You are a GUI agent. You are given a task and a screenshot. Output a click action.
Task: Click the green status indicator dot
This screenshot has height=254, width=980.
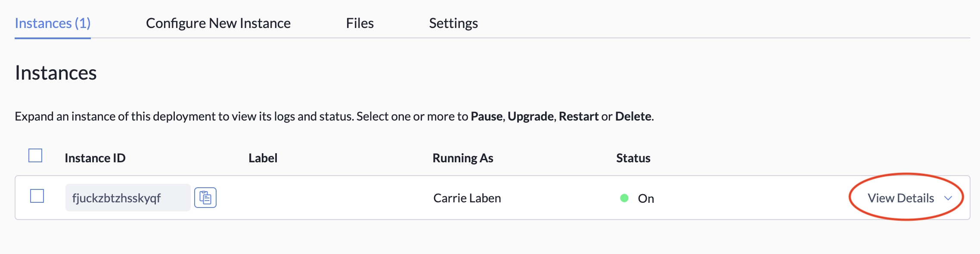click(624, 198)
